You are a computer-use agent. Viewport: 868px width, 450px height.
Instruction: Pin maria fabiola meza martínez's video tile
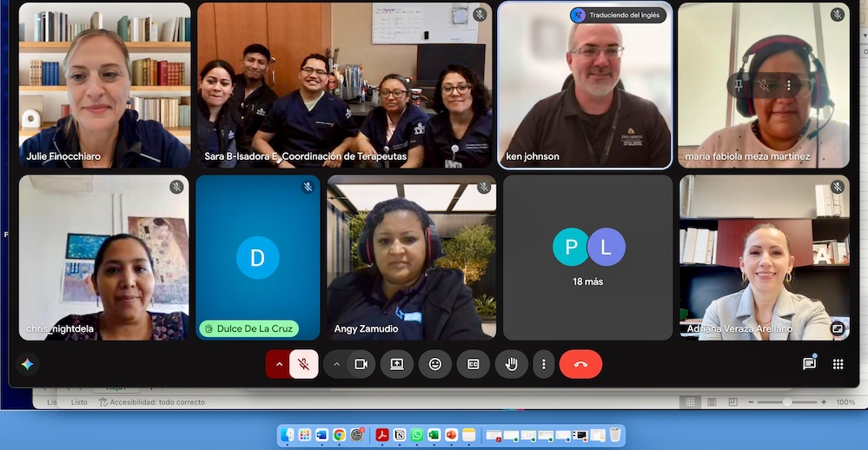click(739, 85)
